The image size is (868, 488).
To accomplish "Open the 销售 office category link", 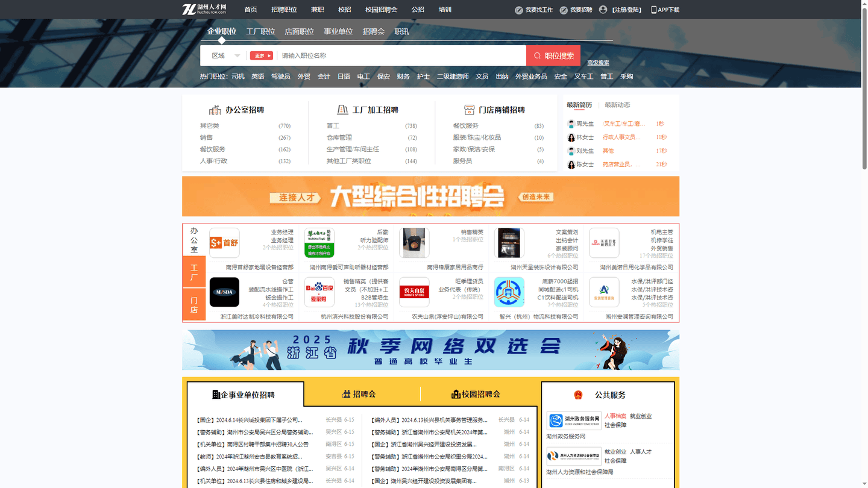I will click(206, 137).
